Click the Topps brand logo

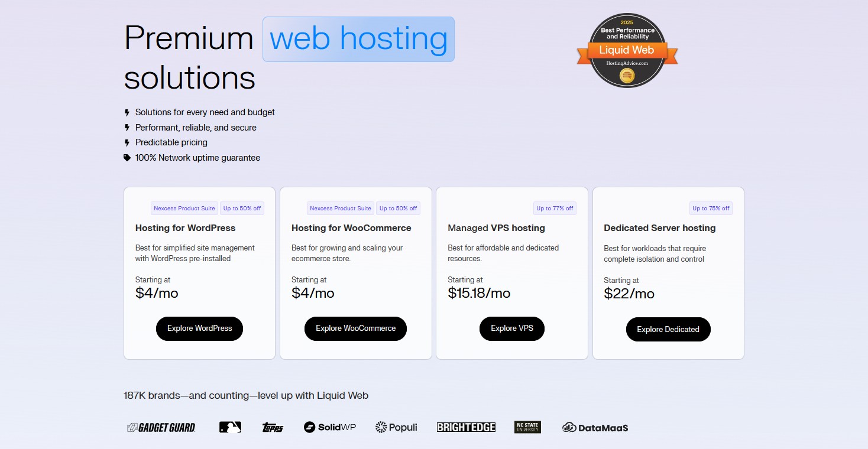(x=273, y=427)
